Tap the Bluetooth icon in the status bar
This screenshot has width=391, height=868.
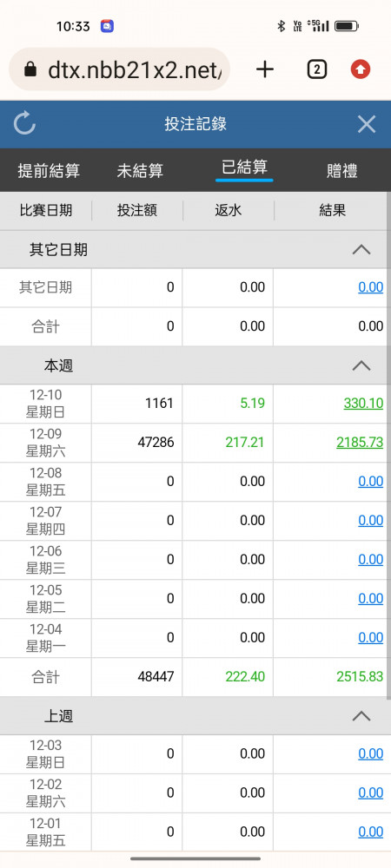coord(281,26)
